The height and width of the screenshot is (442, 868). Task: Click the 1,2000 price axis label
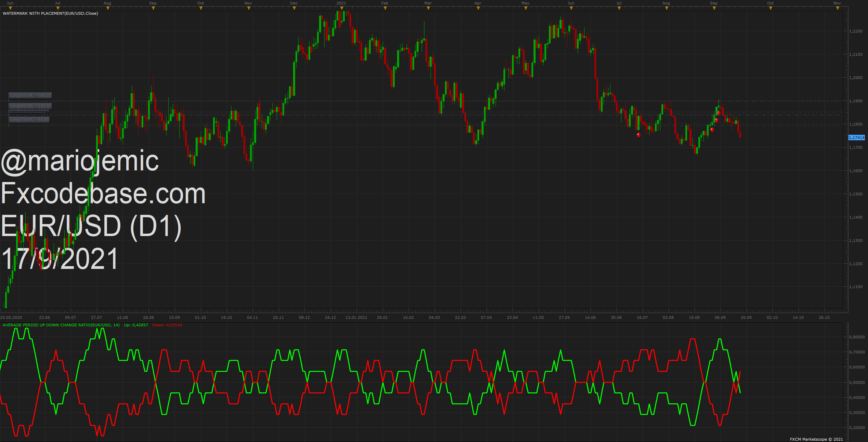pos(856,78)
